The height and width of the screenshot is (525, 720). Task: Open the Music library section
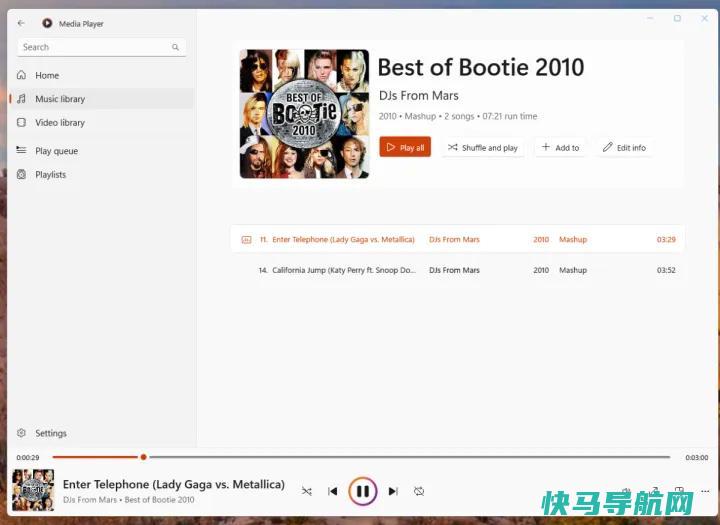[102, 99]
